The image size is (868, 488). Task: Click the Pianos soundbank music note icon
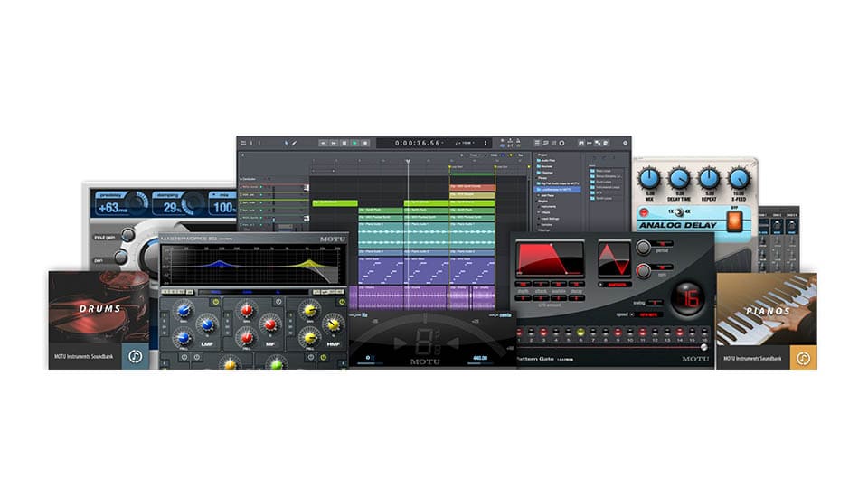point(804,357)
